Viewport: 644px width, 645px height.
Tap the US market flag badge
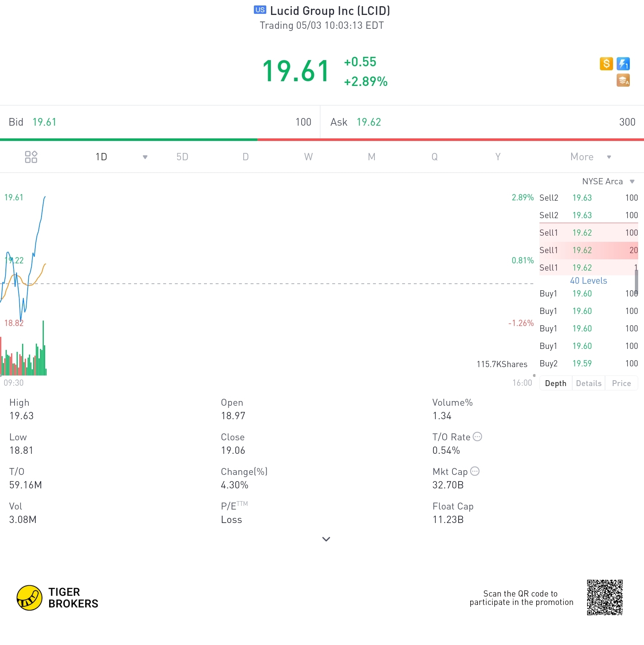[x=260, y=10]
